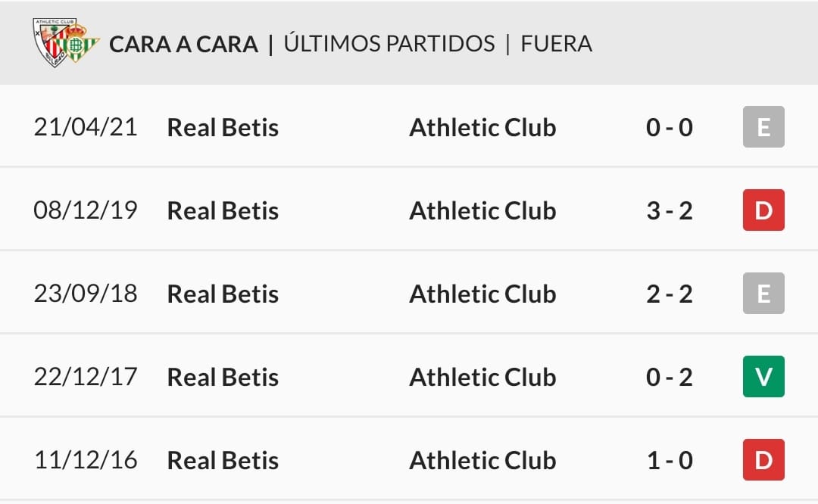
Task: Click Athletic Club in the 08/12/19 row
Action: [482, 210]
